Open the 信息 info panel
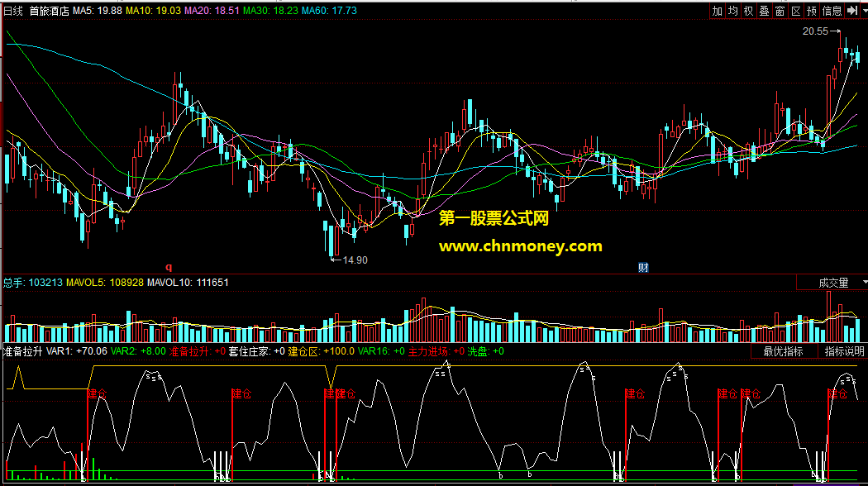Image resolution: width=868 pixels, height=486 pixels. pyautogui.click(x=832, y=11)
